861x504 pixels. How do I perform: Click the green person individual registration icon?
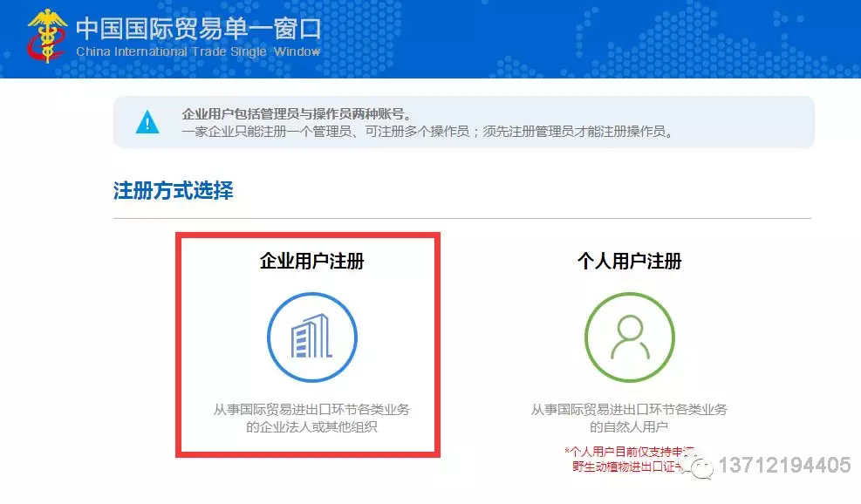[x=629, y=337]
